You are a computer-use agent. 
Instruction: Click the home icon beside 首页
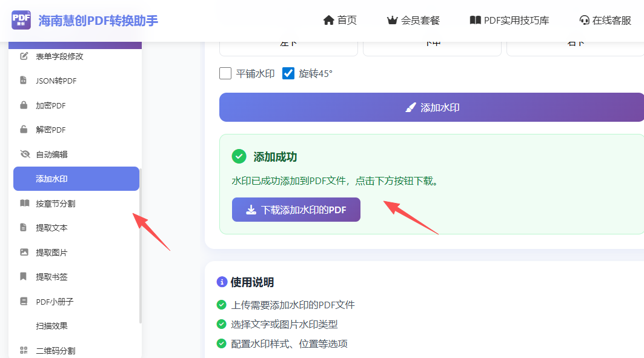point(328,20)
